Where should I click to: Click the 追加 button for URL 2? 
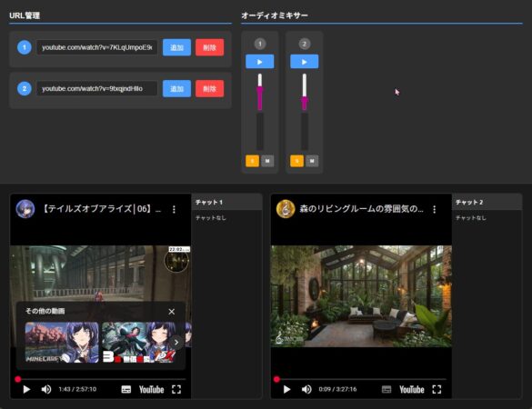click(x=176, y=88)
